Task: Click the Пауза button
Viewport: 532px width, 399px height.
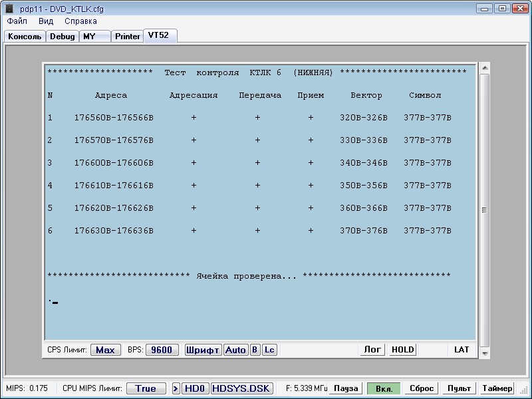Action: (346, 388)
